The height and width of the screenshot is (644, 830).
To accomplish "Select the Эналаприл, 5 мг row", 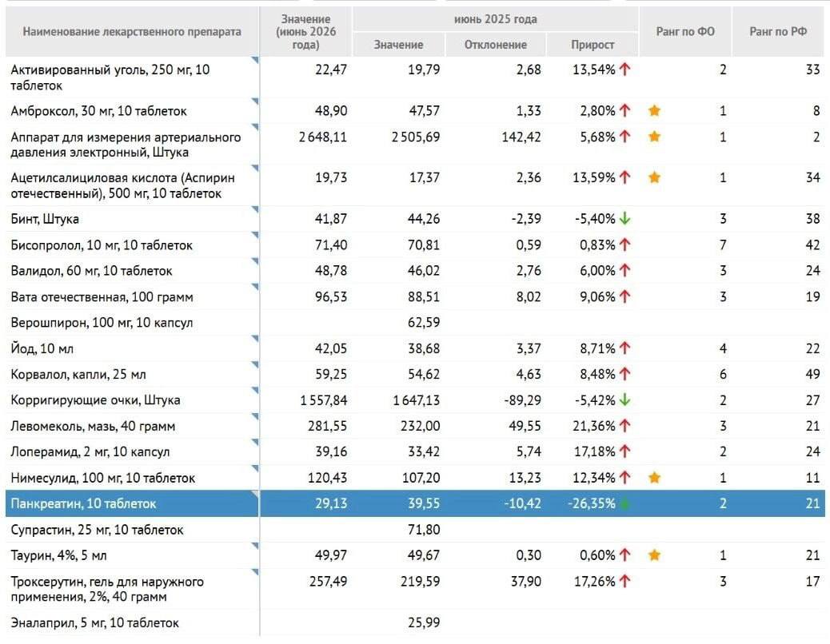I will [x=415, y=623].
